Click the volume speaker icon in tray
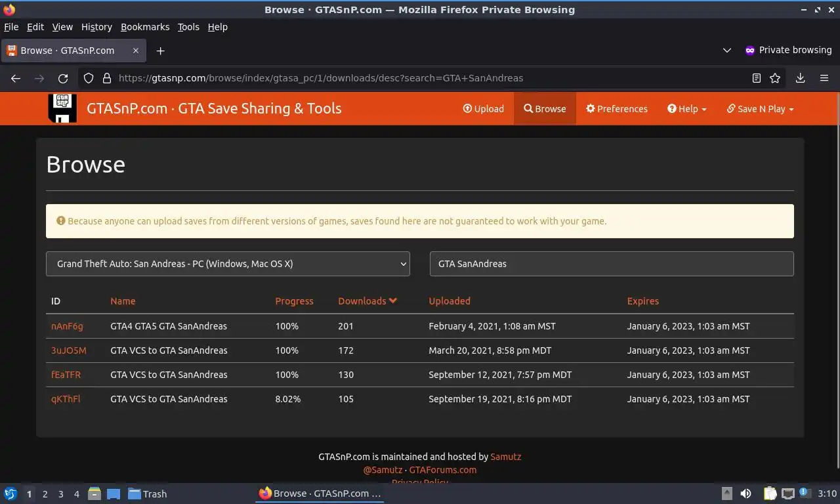The height and width of the screenshot is (504, 840). pos(745,493)
